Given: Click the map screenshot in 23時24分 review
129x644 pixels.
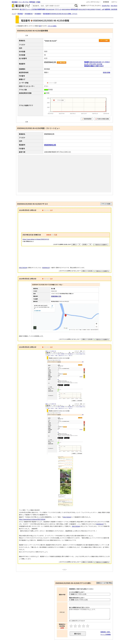Looking at the screenshot, I should (x=66, y=308).
